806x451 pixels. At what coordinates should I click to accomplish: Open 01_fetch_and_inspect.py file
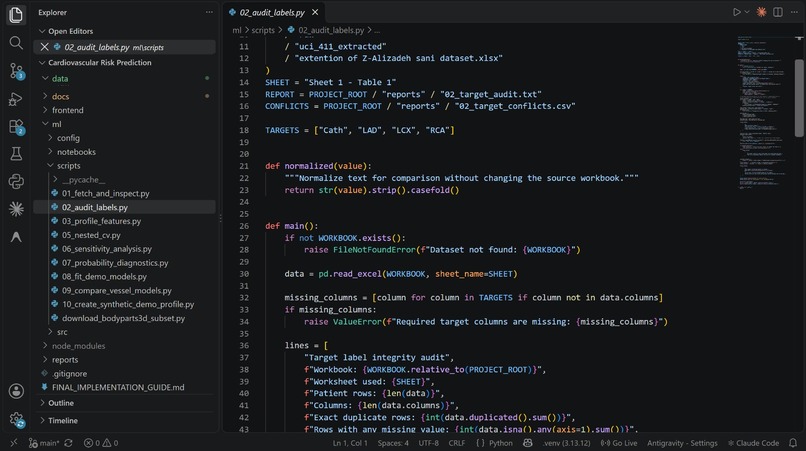pyautogui.click(x=105, y=193)
